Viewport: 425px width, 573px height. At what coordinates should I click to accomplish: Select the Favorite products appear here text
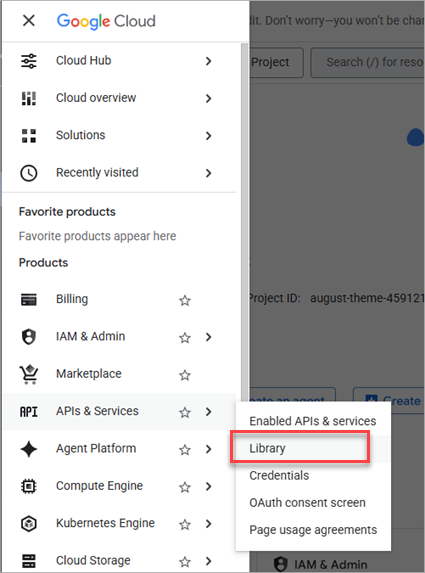97,236
